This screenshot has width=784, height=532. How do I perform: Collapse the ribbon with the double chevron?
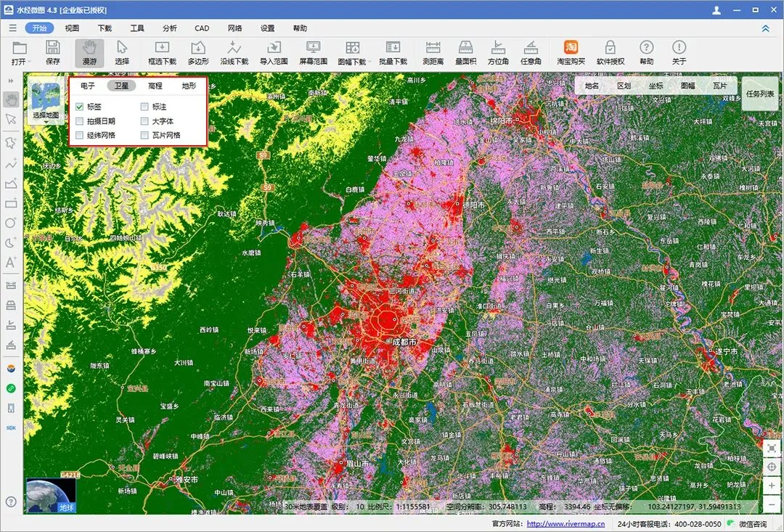[766, 28]
